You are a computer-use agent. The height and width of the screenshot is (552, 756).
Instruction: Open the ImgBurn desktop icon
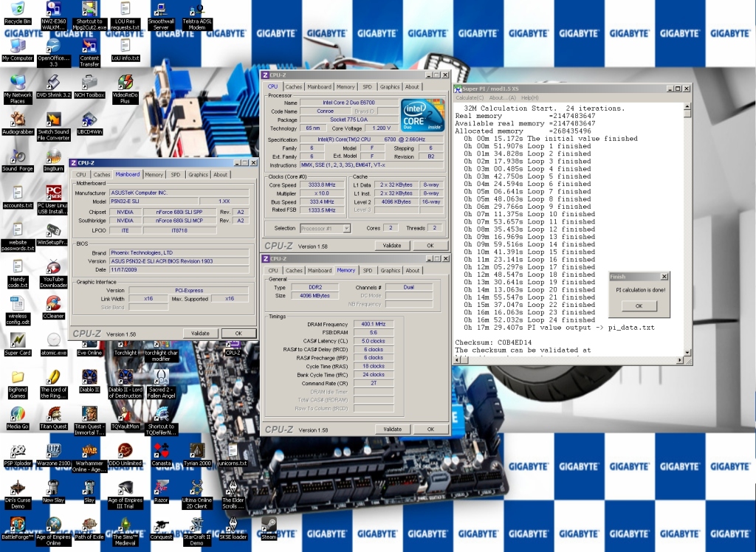tap(53, 161)
